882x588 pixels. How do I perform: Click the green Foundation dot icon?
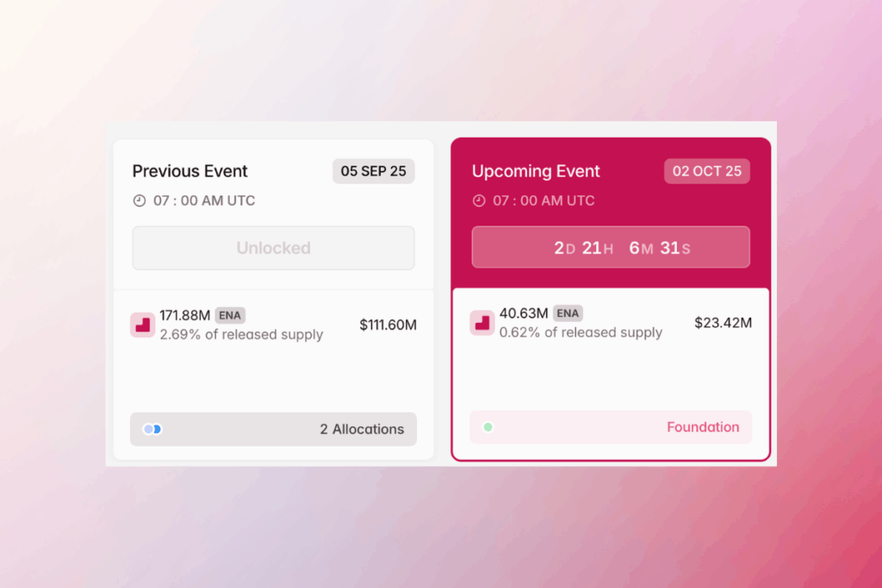point(488,427)
